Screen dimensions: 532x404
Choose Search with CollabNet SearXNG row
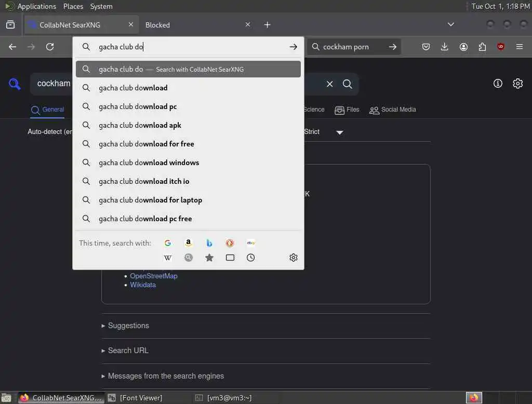(x=188, y=69)
